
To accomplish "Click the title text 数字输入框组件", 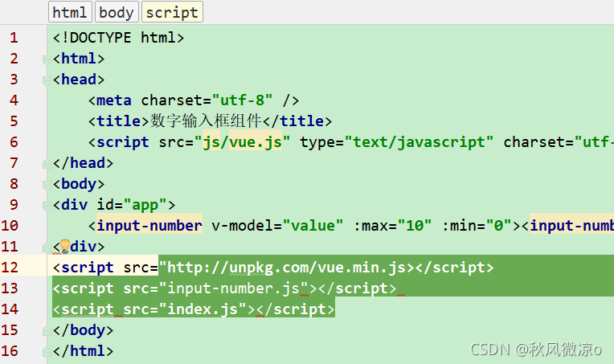I will (206, 121).
